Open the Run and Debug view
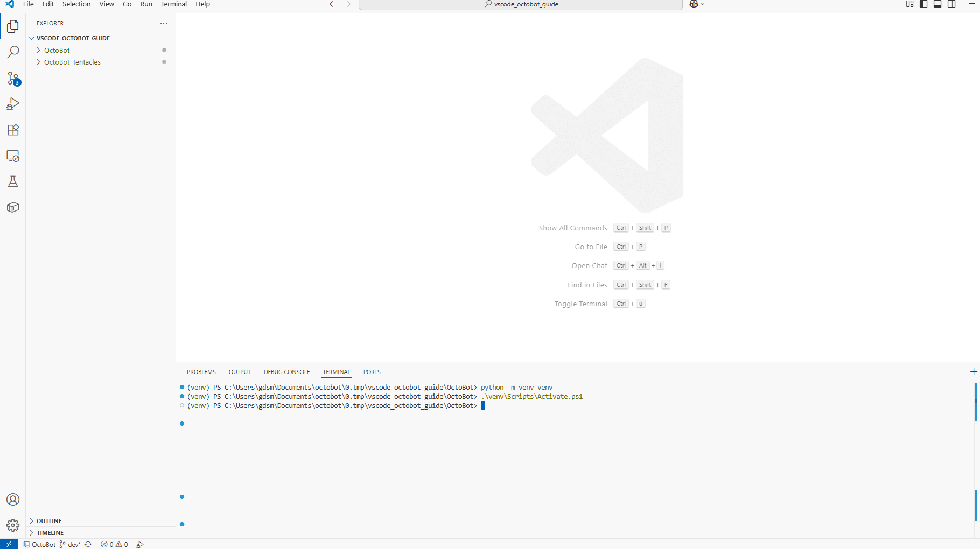This screenshot has height=549, width=980. click(13, 104)
